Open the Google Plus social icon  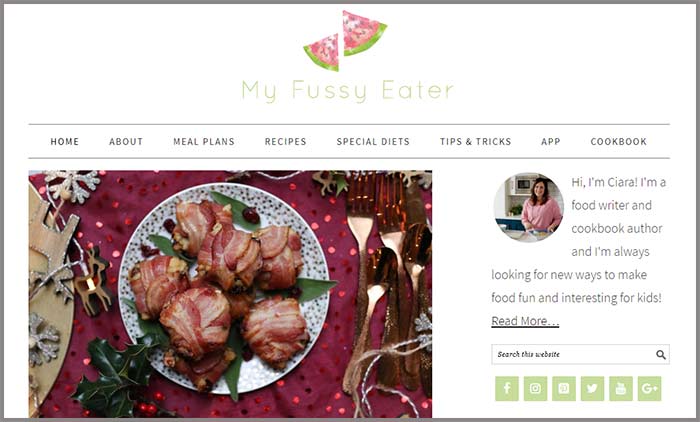(650, 389)
